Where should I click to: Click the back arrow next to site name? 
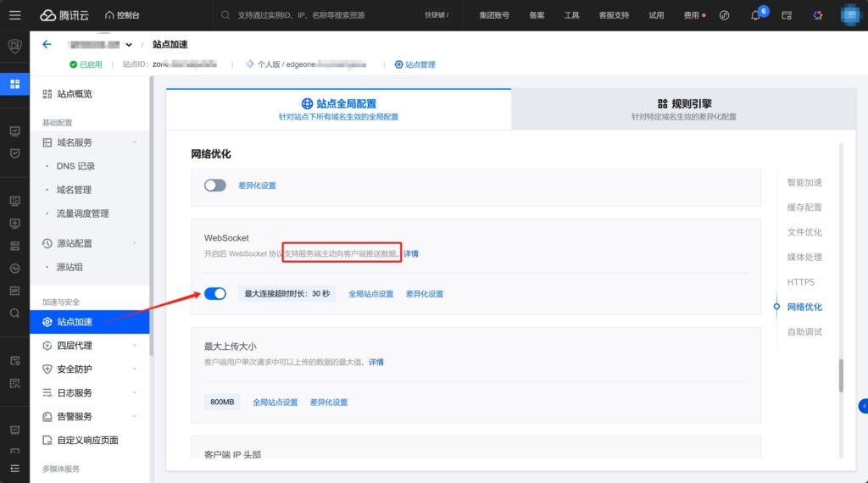click(x=47, y=45)
